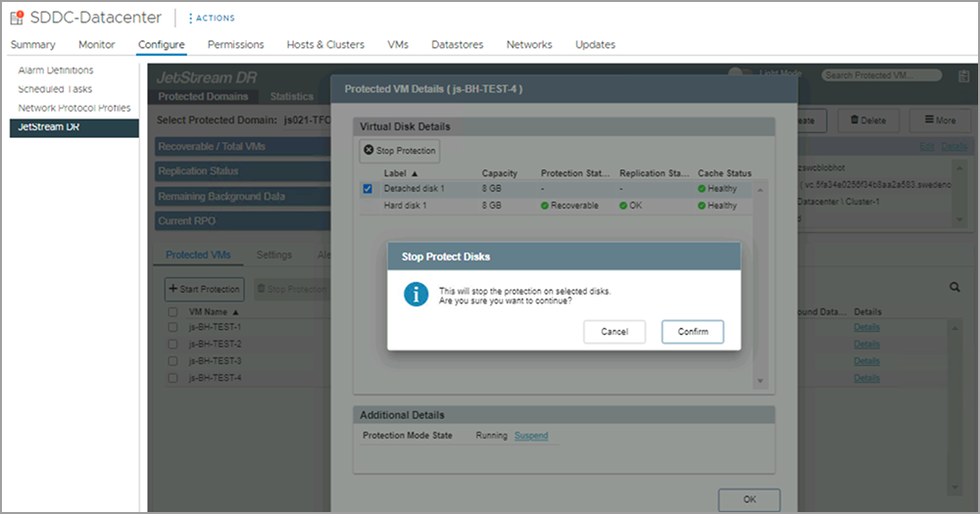The height and width of the screenshot is (514, 980).
Task: Click the virtual disk list scrollbar down arrow
Action: [x=759, y=381]
